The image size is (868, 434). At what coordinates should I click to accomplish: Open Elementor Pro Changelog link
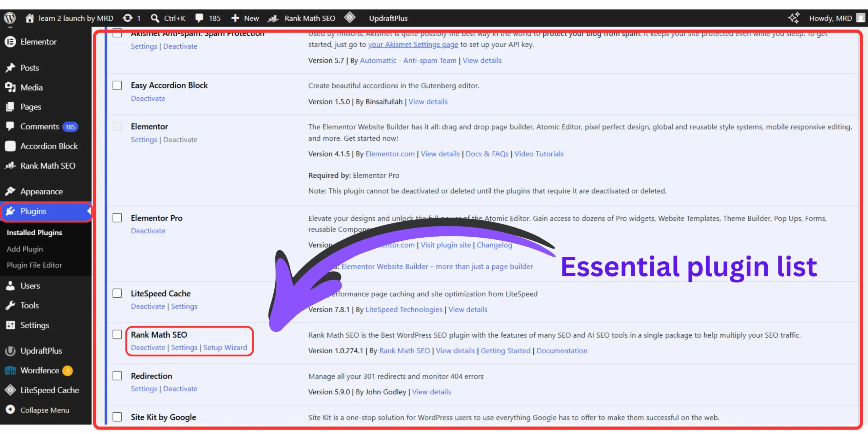(x=494, y=245)
